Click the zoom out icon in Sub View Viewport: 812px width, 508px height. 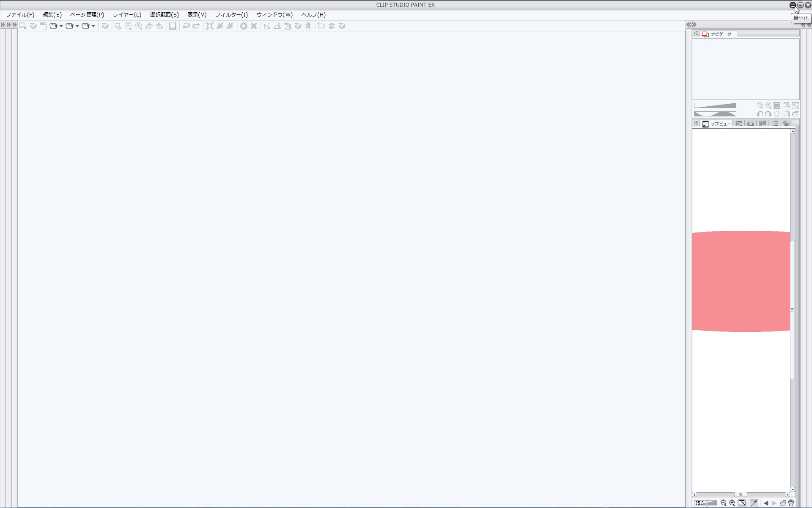(724, 503)
